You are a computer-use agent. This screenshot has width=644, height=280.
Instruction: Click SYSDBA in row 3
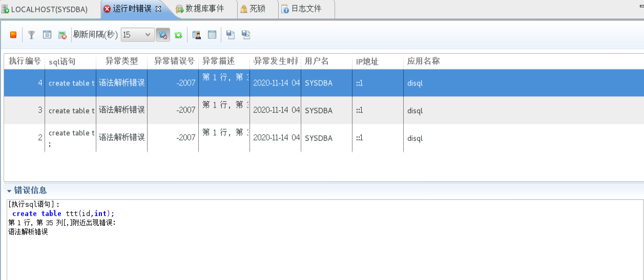pyautogui.click(x=319, y=111)
